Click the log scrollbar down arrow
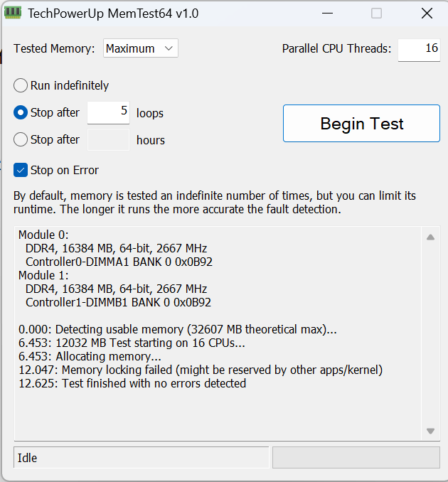 (430, 431)
